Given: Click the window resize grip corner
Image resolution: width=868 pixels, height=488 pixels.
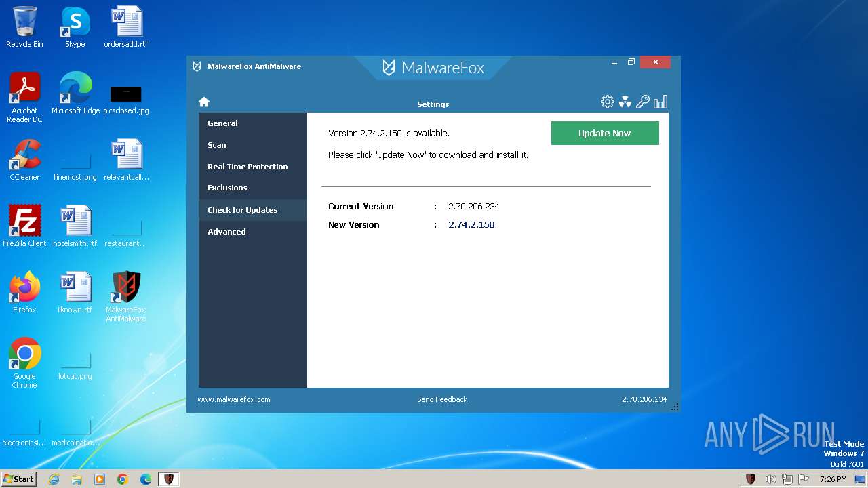Looking at the screenshot, I should pyautogui.click(x=675, y=407).
